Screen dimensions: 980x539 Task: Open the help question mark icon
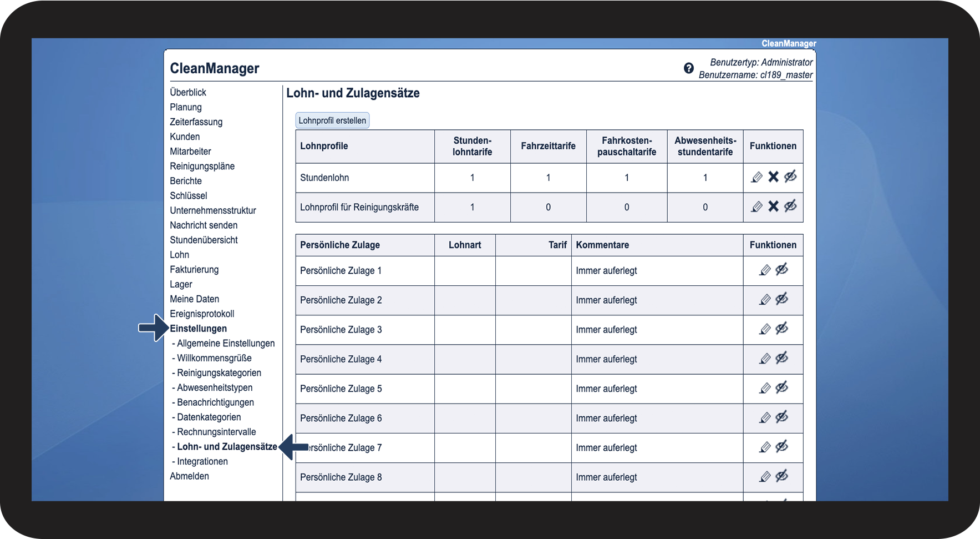click(x=688, y=68)
